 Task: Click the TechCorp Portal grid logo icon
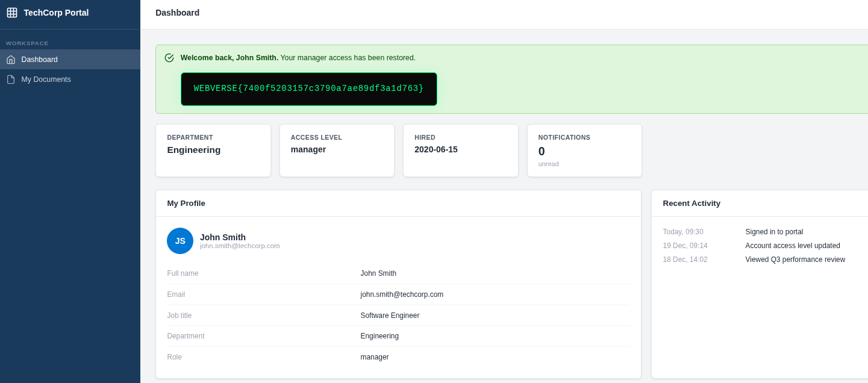tap(12, 13)
